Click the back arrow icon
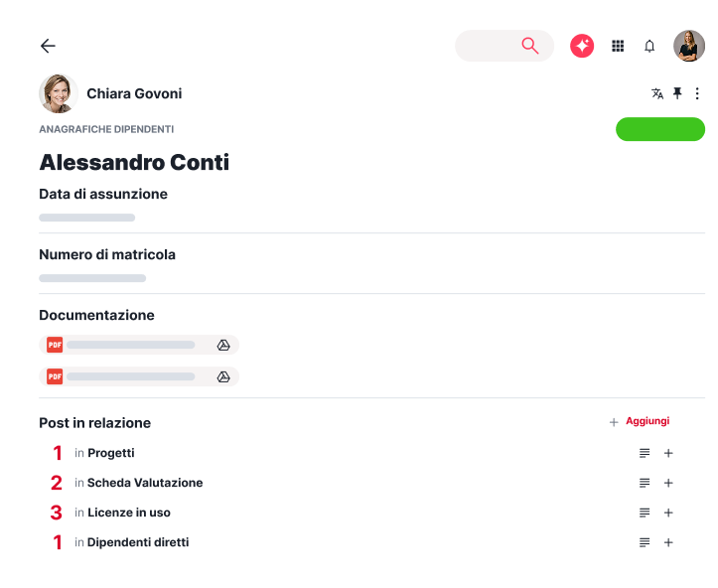This screenshot has height=588, width=718. [48, 46]
